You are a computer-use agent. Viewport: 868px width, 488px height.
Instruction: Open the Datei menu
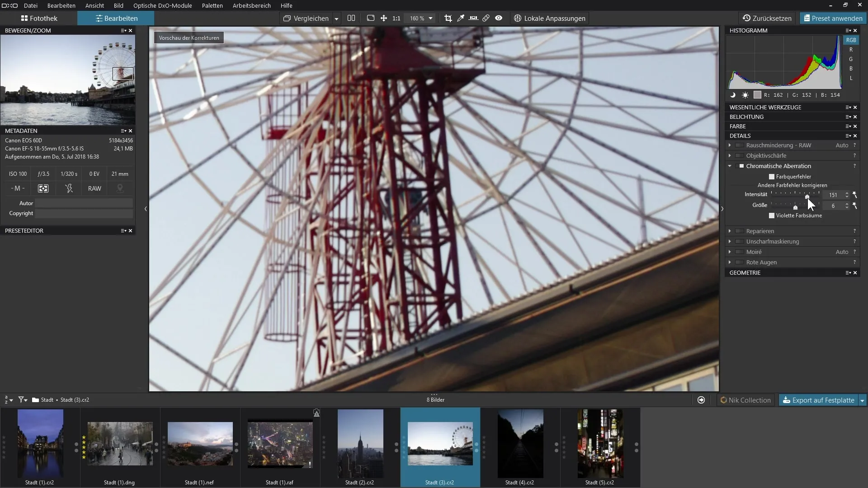coord(31,5)
